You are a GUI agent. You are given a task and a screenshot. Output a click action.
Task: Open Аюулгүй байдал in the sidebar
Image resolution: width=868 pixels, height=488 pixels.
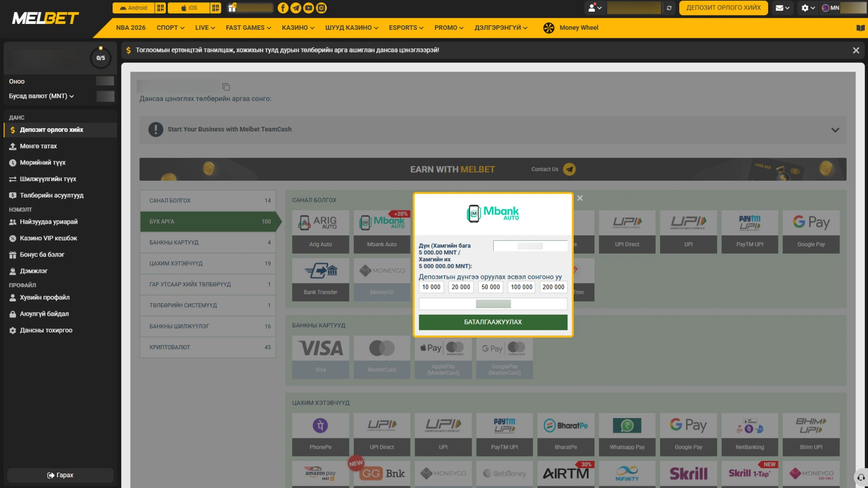click(x=60, y=314)
